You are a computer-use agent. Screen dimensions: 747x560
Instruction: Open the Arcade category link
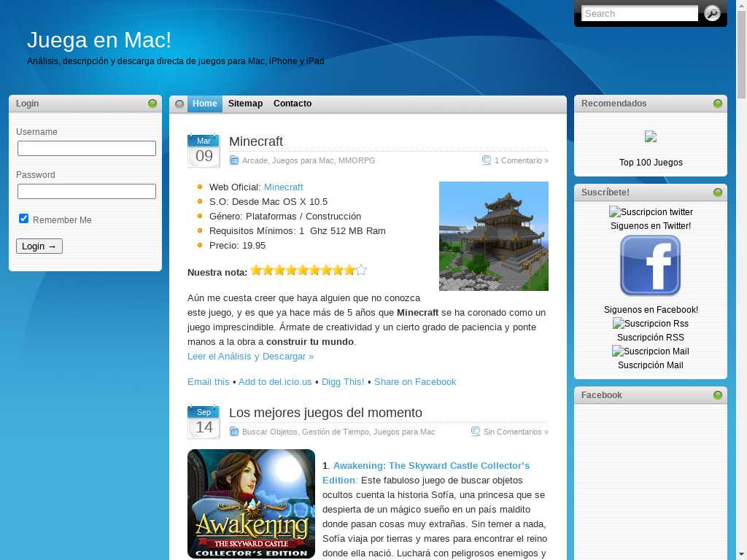[255, 160]
